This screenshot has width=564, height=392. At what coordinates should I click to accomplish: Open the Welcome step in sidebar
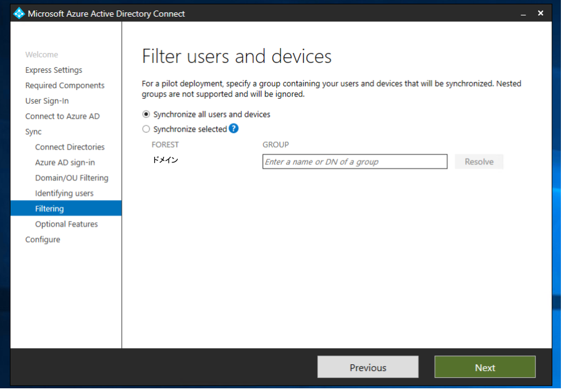[x=42, y=55]
